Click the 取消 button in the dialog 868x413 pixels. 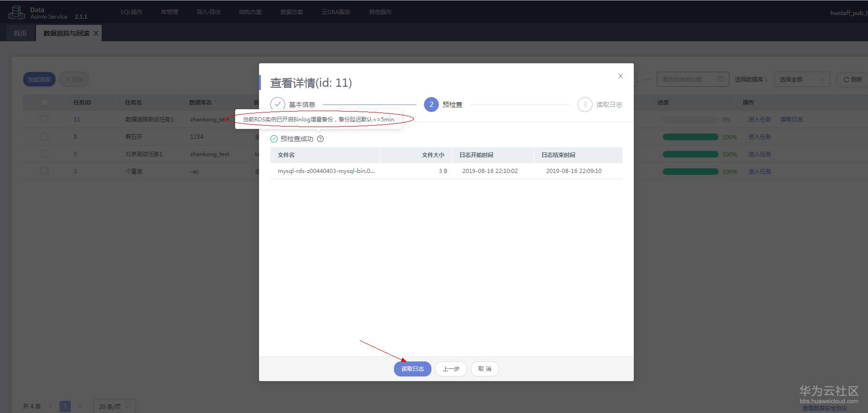[x=485, y=369]
